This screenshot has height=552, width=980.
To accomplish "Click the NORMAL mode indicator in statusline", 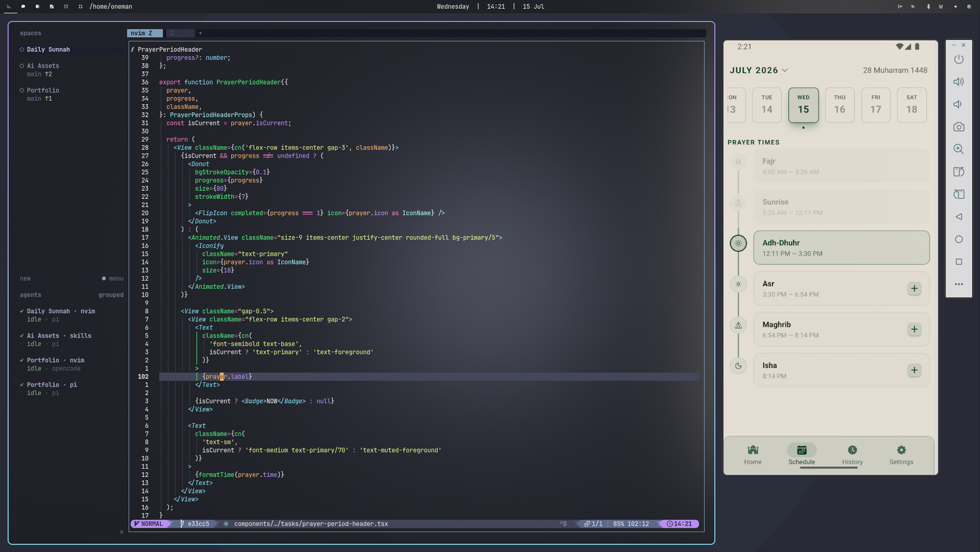I will pyautogui.click(x=149, y=524).
